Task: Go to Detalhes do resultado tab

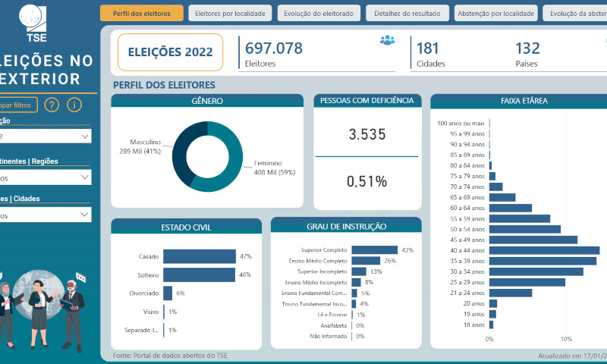Action: click(407, 13)
